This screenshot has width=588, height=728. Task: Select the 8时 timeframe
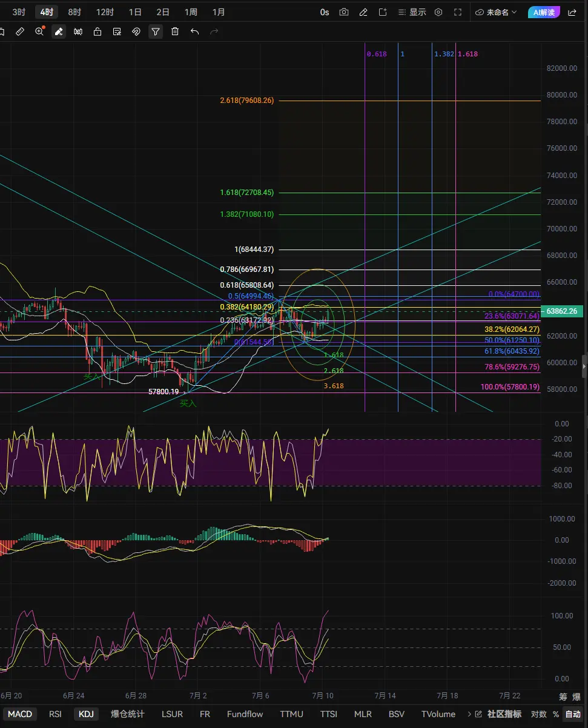[x=74, y=12]
